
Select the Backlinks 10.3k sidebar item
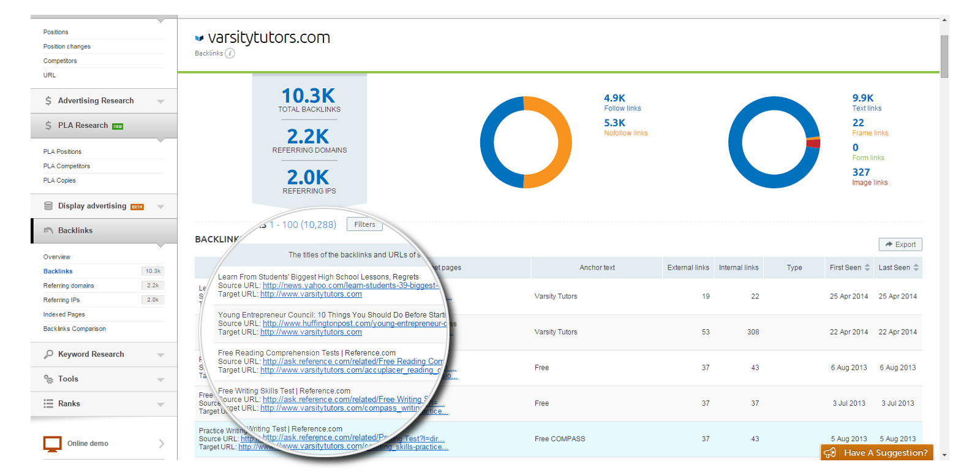104,271
